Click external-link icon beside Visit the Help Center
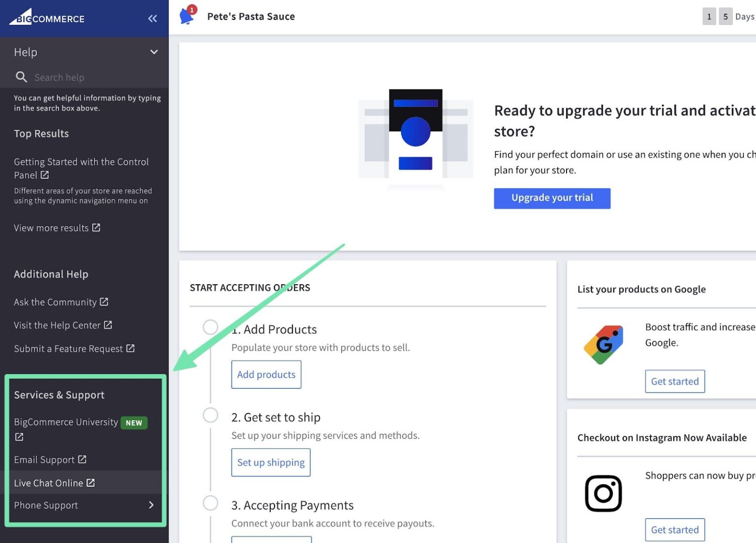 coord(108,325)
